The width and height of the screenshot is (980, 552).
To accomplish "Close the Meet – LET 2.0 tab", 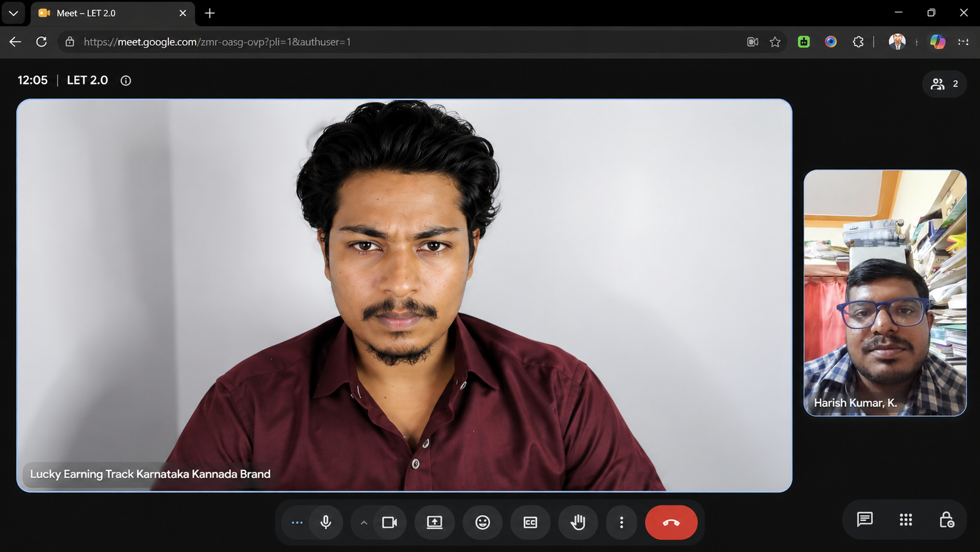I will (x=183, y=13).
